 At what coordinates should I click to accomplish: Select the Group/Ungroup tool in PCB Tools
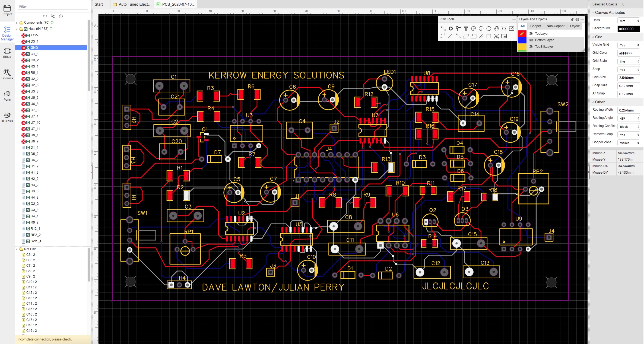(x=496, y=36)
